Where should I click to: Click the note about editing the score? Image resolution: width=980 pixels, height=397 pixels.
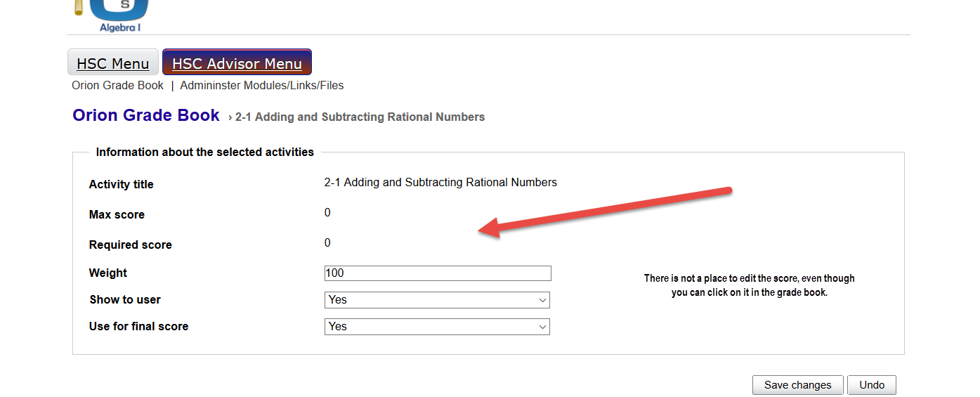coord(749,285)
